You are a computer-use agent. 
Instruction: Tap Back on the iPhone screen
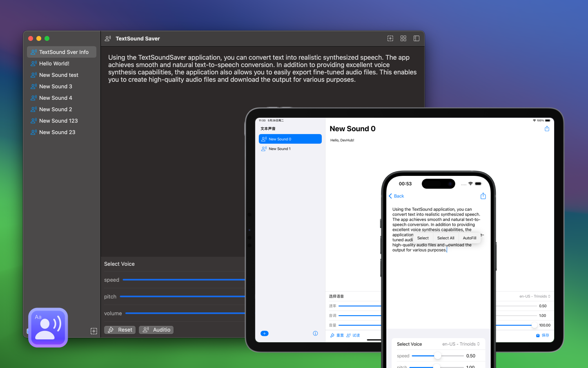(x=396, y=196)
